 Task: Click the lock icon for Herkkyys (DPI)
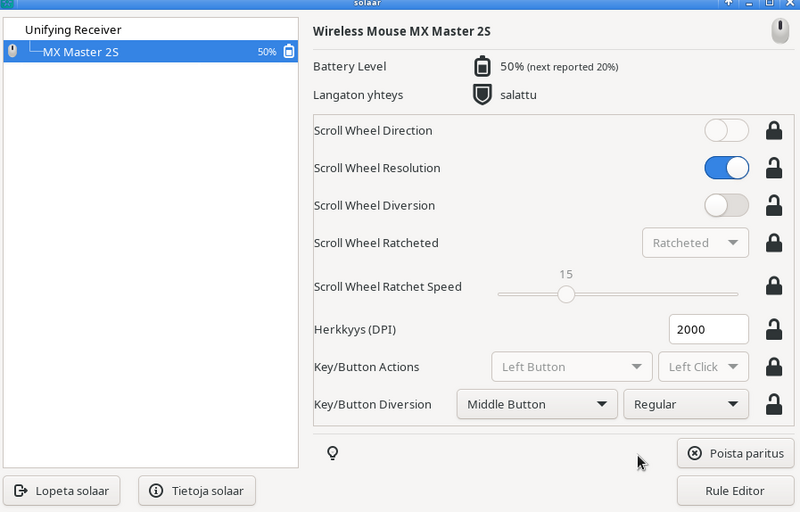coord(774,329)
